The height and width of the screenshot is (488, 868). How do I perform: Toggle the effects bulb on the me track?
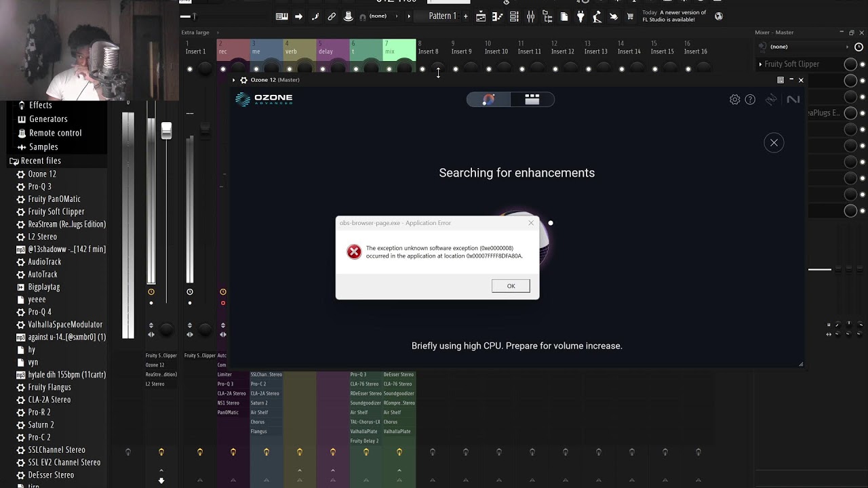coord(267,452)
